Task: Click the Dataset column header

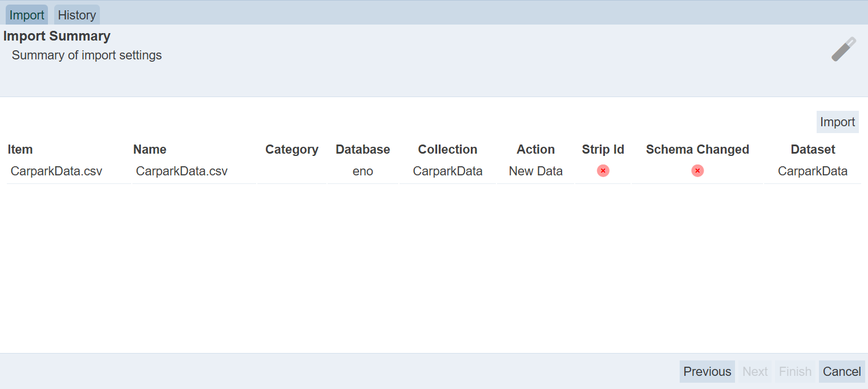Action: [813, 150]
